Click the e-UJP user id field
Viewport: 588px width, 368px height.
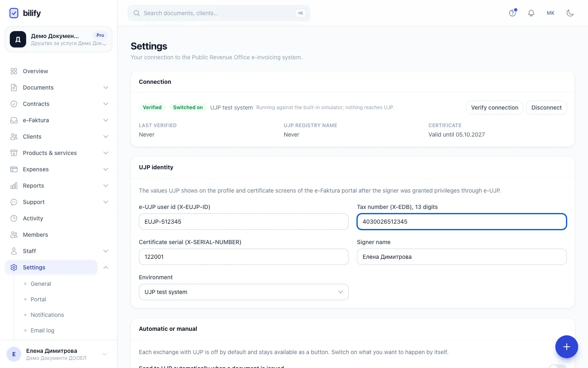point(244,222)
